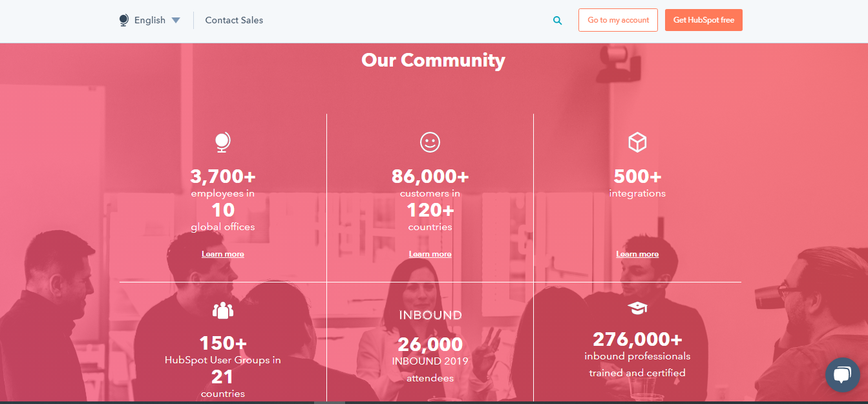Click 'trained and certified' text
This screenshot has width=868, height=404.
point(637,373)
